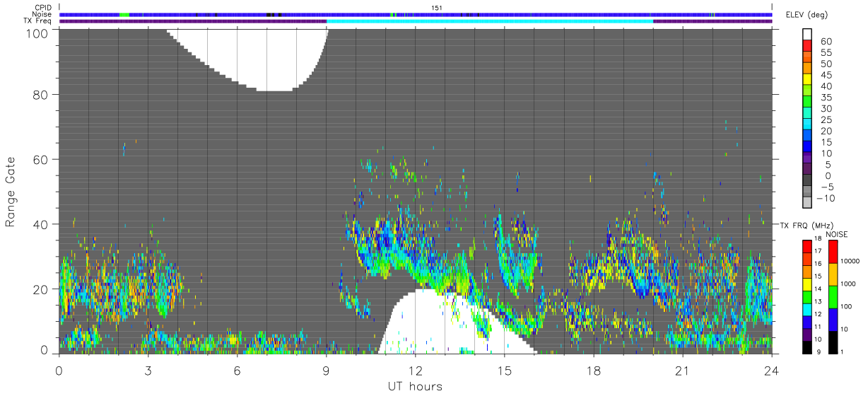
Task: Click the '11' label on TX FRQ colorbar
Action: 818,327
